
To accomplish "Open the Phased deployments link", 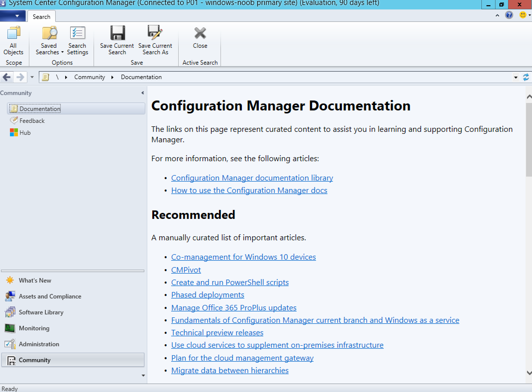I will (208, 295).
